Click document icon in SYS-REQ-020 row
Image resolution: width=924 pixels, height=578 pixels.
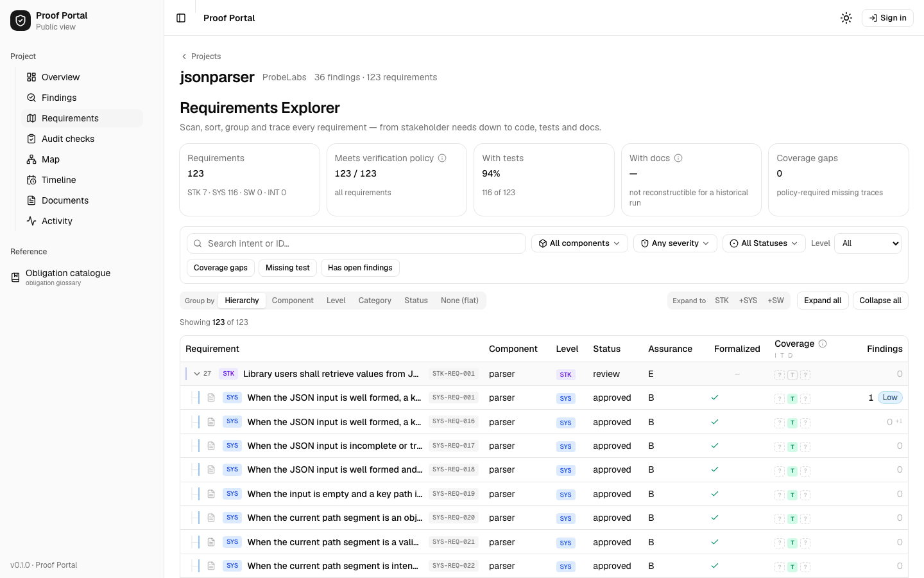pyautogui.click(x=211, y=518)
